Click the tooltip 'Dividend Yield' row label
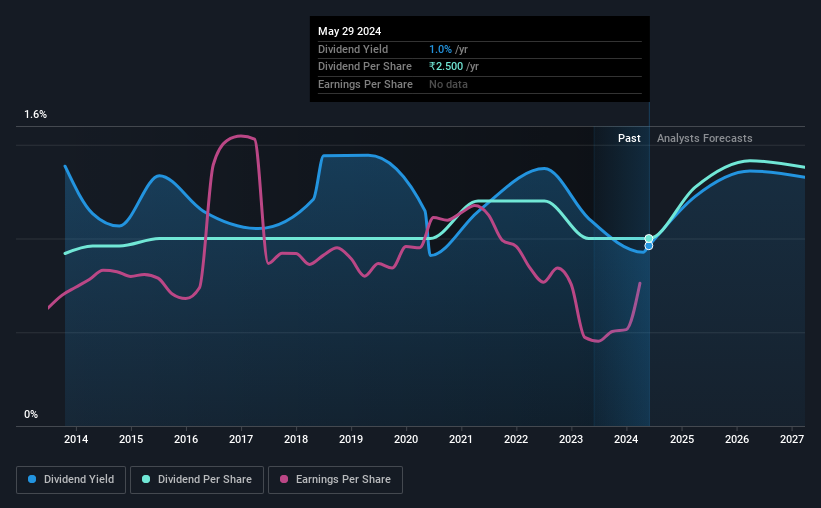 coord(353,49)
